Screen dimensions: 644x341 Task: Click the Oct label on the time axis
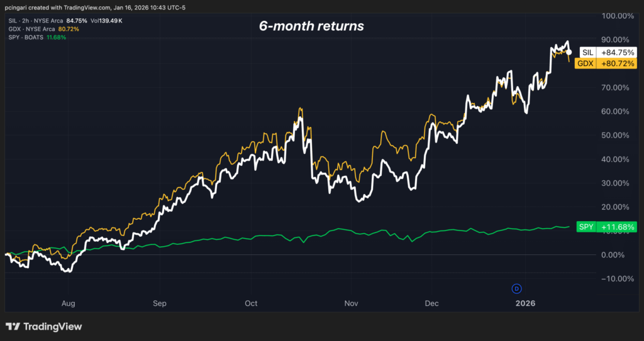pos(251,303)
